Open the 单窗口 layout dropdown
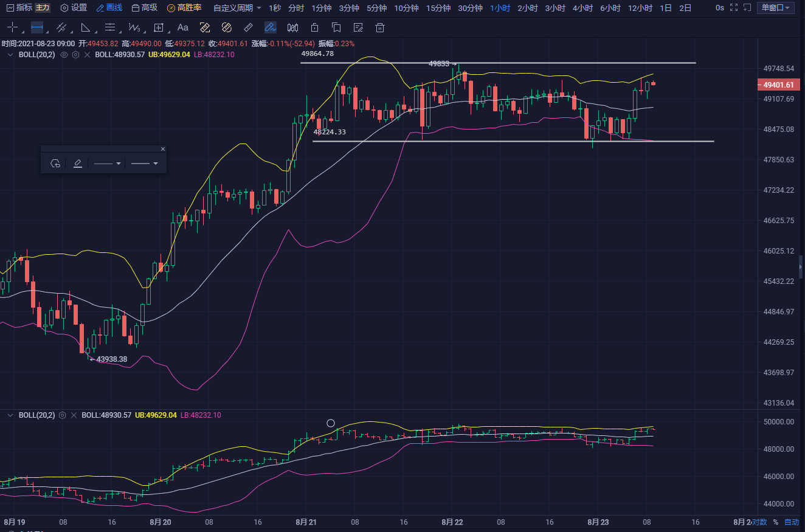 pos(776,8)
